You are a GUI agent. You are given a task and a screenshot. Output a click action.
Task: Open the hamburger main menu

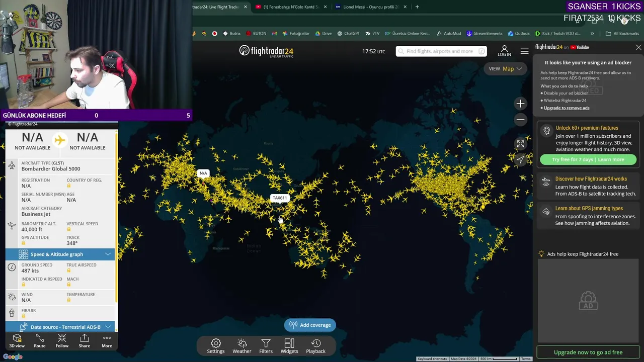524,51
